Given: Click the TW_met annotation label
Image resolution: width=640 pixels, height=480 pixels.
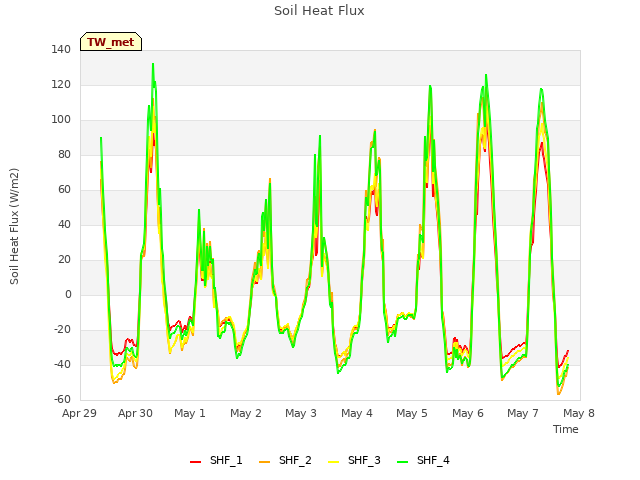Looking at the screenshot, I should tap(111, 42).
